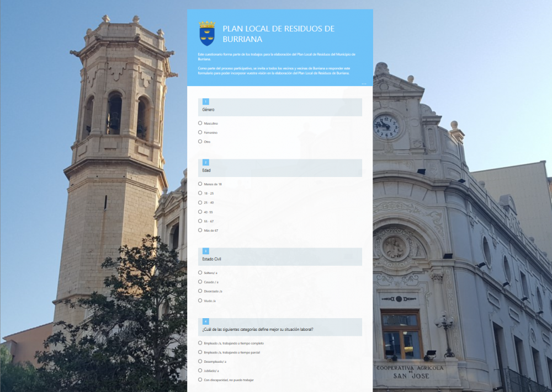The image size is (552, 392).
Task: Select Más de 67 age option
Action: coord(200,230)
